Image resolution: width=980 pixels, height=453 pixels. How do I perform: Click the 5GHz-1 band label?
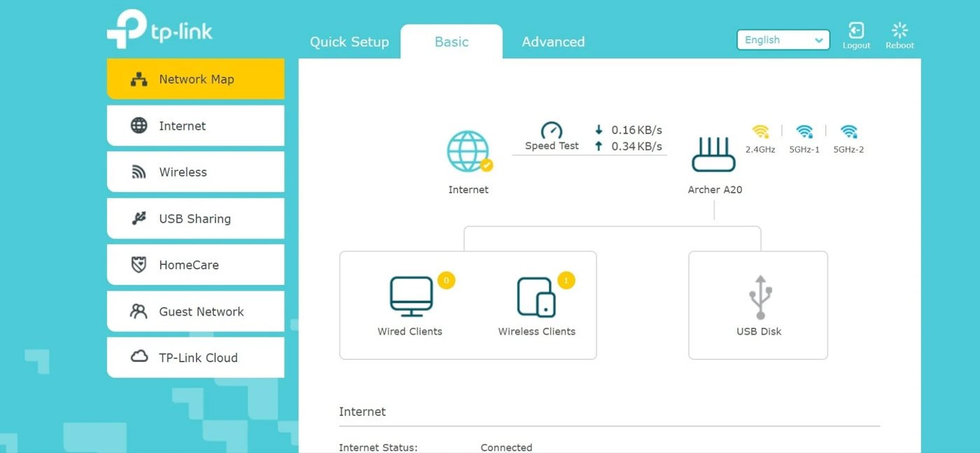pyautogui.click(x=804, y=150)
